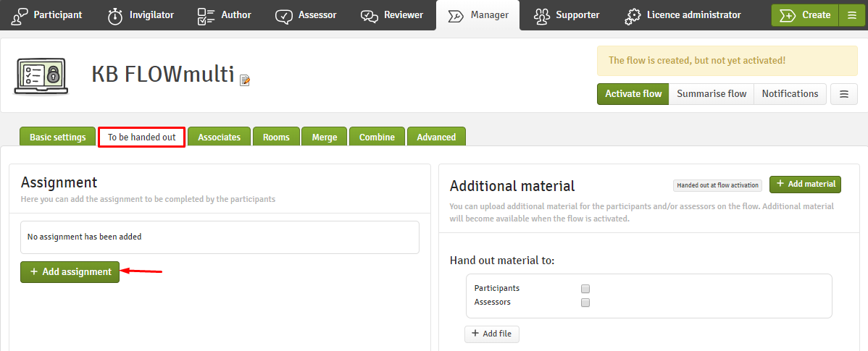The width and height of the screenshot is (868, 351).
Task: Click the flow laptop lock thumbnail
Action: [x=41, y=76]
